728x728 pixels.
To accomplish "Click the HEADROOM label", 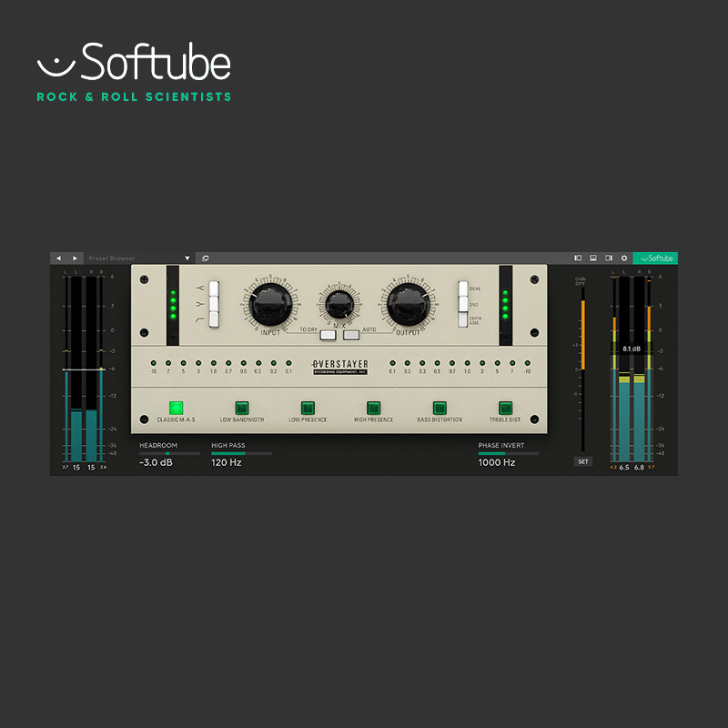I will point(158,445).
